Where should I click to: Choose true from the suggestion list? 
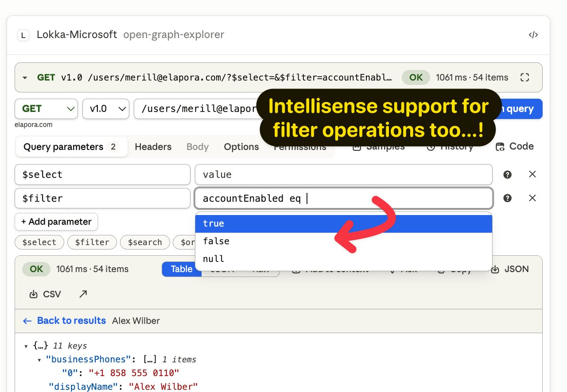click(344, 223)
